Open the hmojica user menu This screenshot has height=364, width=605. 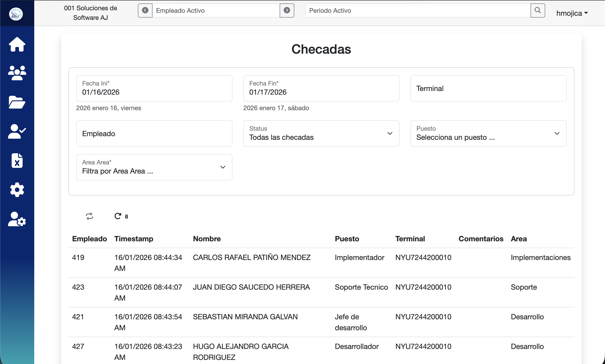[x=572, y=13]
